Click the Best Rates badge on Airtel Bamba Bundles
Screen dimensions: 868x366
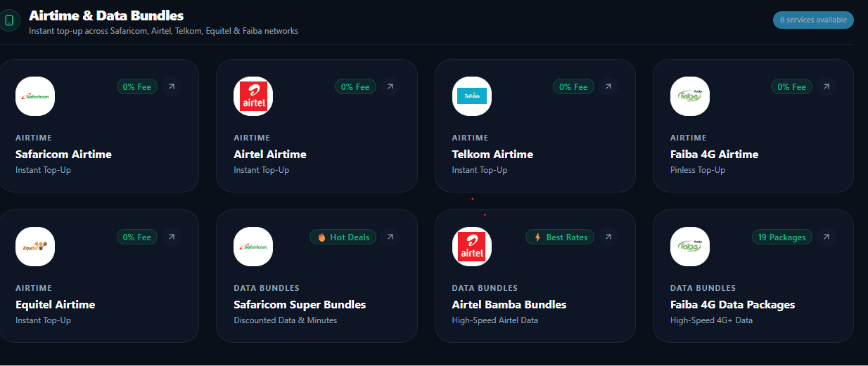560,237
